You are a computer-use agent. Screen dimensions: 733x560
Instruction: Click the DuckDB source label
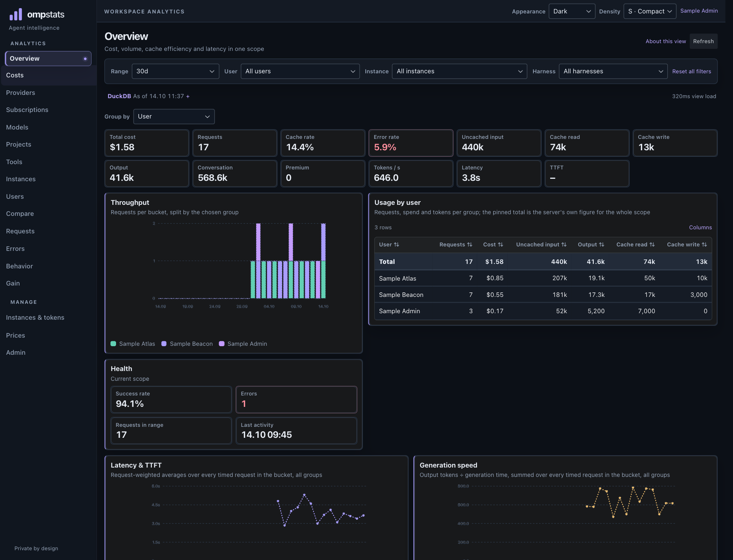[x=119, y=96]
